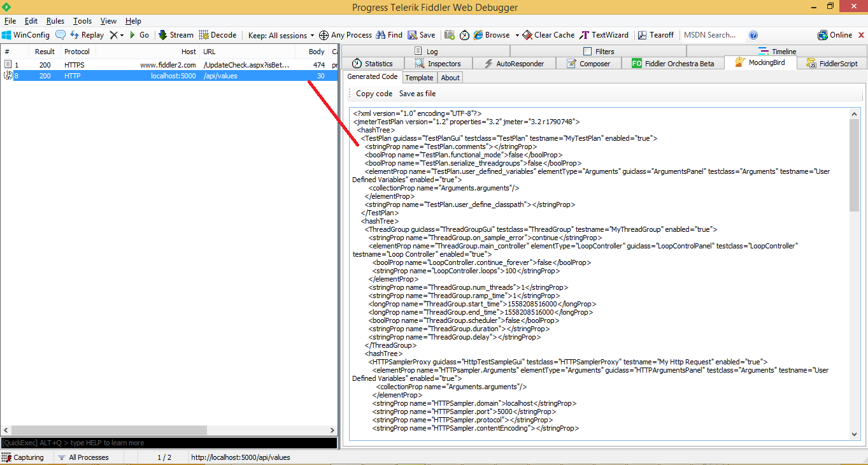Open the Fiddler Orchestra Beta tab
Screen dimensions: 868x465
pos(672,63)
